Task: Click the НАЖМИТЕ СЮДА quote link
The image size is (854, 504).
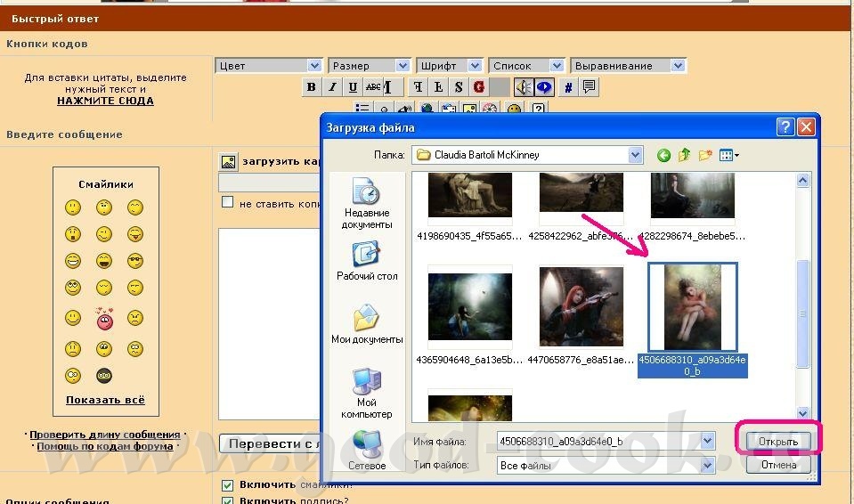Action: 105,101
